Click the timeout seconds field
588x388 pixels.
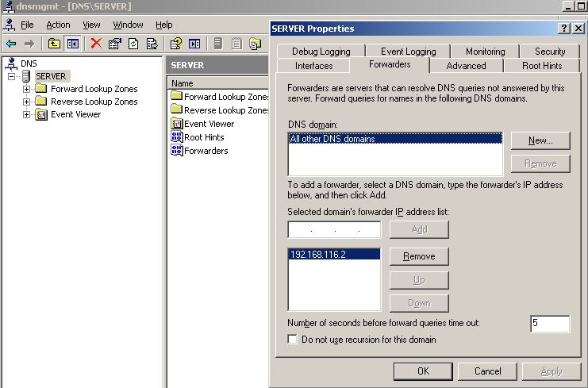[x=550, y=324]
